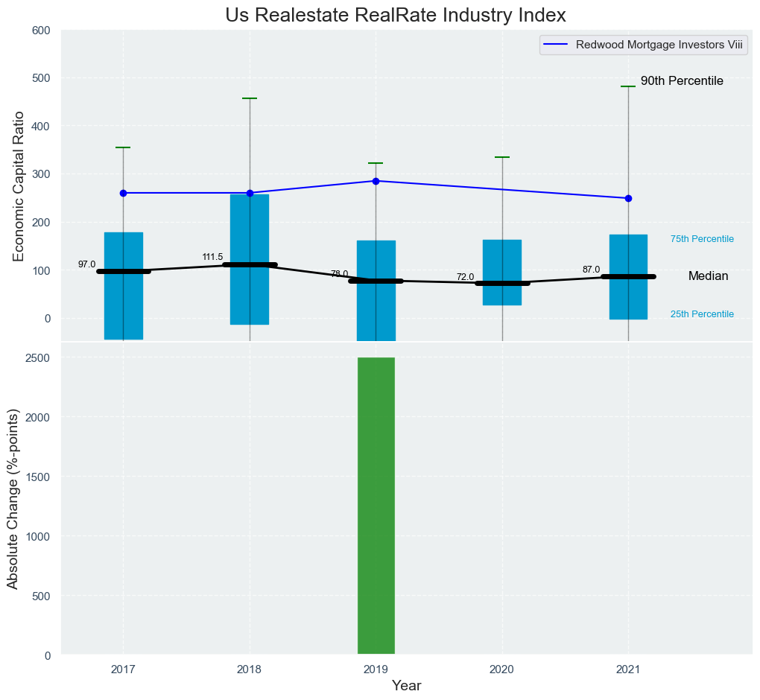Click the blue Redwood data point for 2017
760x700 pixels.
click(x=123, y=193)
